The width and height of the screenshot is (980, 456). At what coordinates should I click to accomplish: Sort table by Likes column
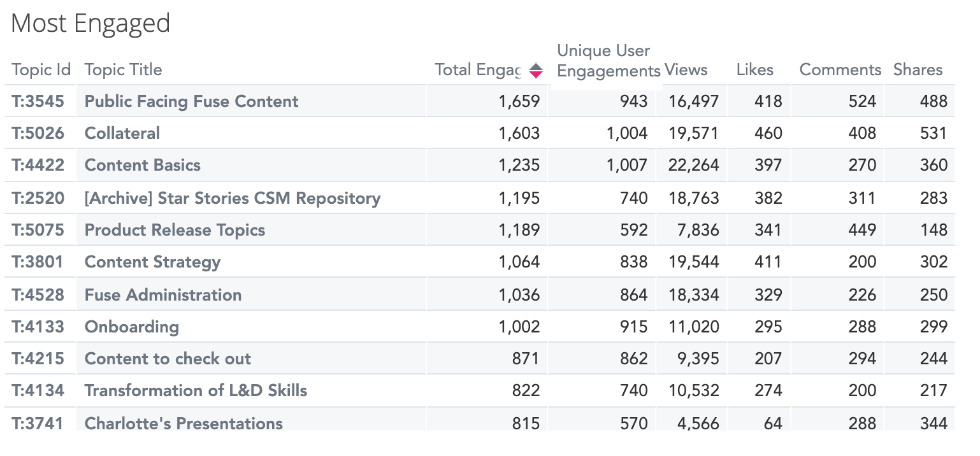click(x=754, y=70)
